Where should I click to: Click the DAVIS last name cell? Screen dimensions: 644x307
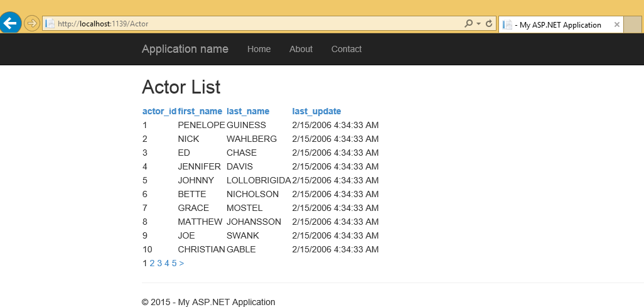pos(240,166)
